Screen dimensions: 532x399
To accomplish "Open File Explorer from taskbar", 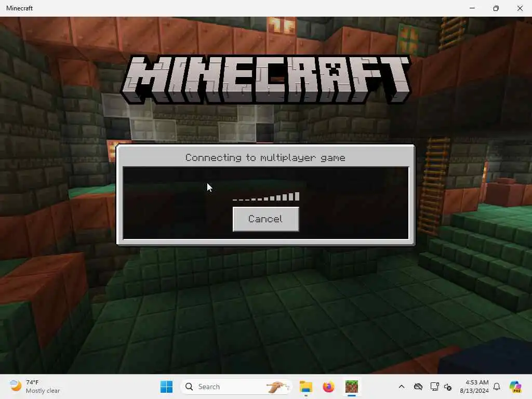I will [x=305, y=387].
